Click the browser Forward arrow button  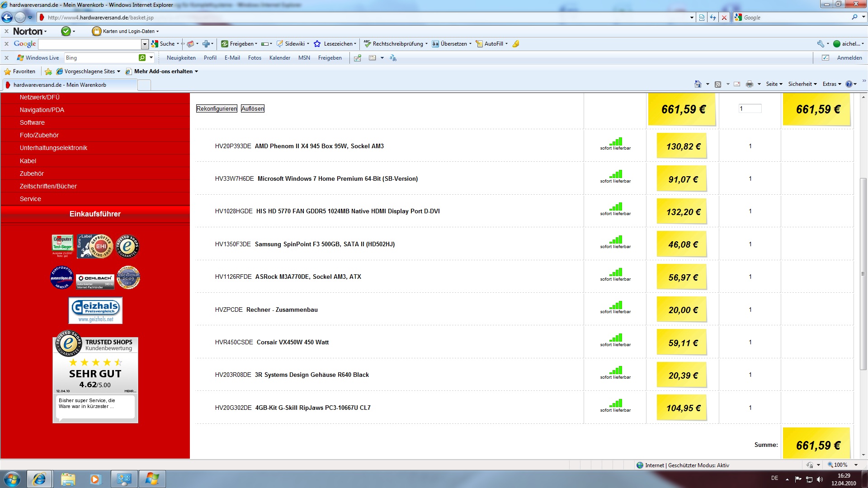click(x=20, y=18)
